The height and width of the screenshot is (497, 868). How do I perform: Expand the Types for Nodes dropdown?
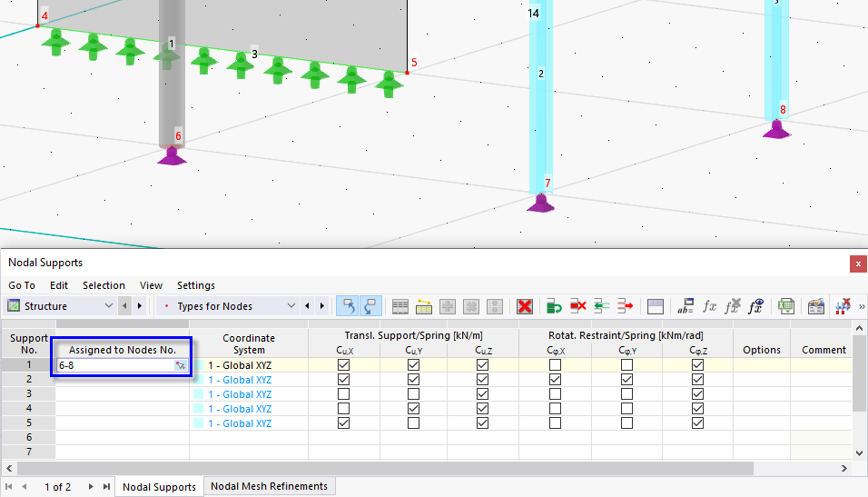point(291,306)
